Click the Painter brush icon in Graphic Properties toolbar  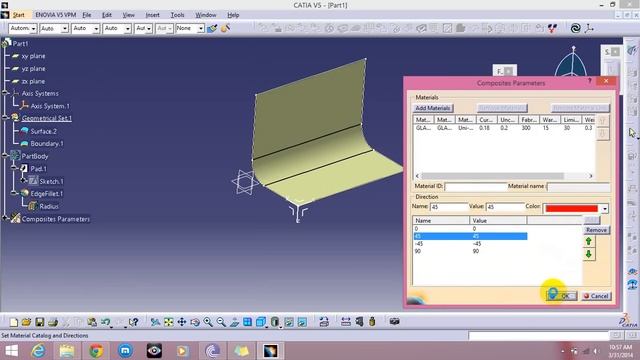point(212,29)
